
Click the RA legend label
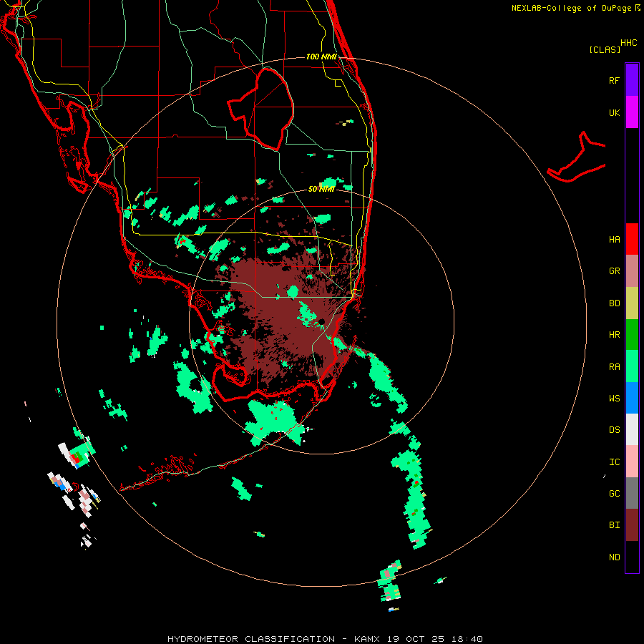click(x=614, y=367)
